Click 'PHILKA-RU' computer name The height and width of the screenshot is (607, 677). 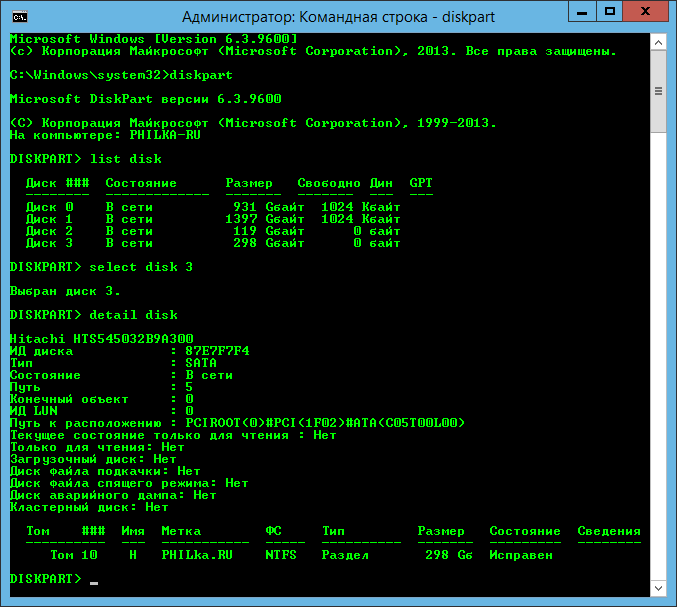click(x=165, y=135)
